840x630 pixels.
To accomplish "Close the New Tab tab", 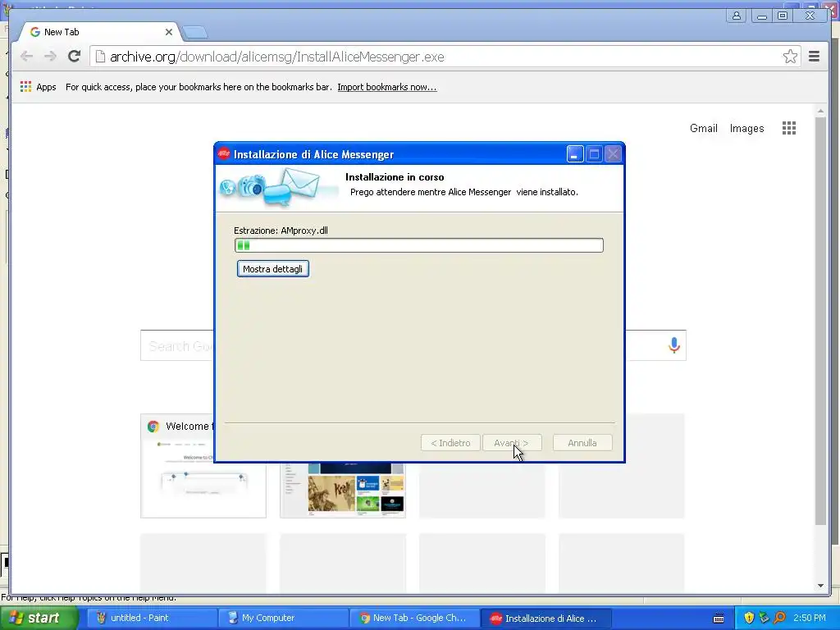I will (x=169, y=32).
